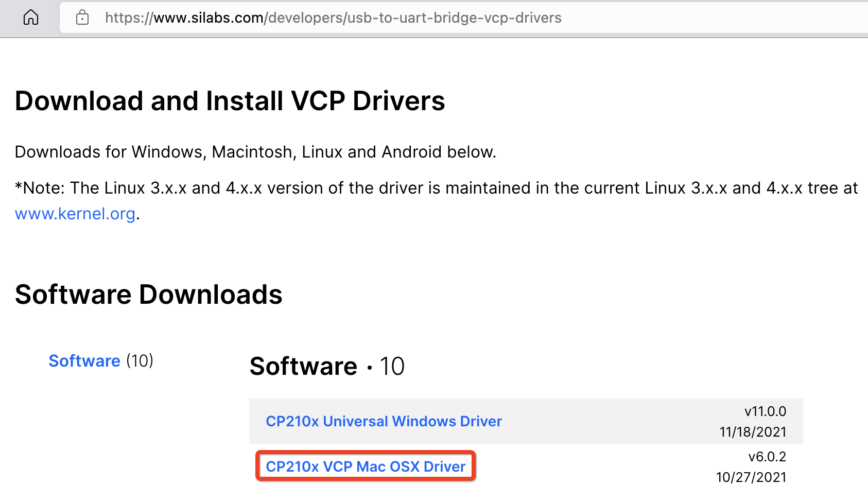Screen dimensions: 868x484
Task: Click the Software filter link
Action: tap(84, 360)
